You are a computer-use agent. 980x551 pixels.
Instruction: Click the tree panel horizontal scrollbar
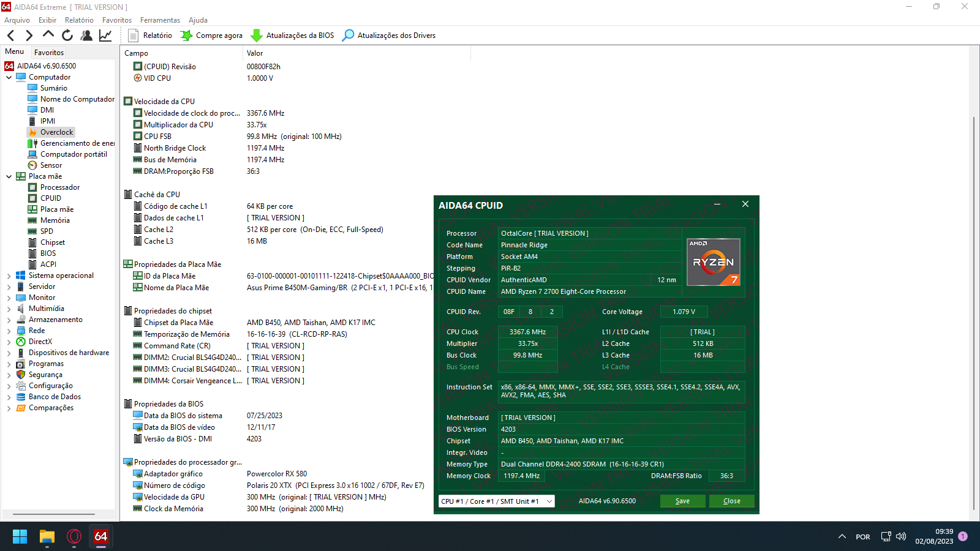[54, 514]
